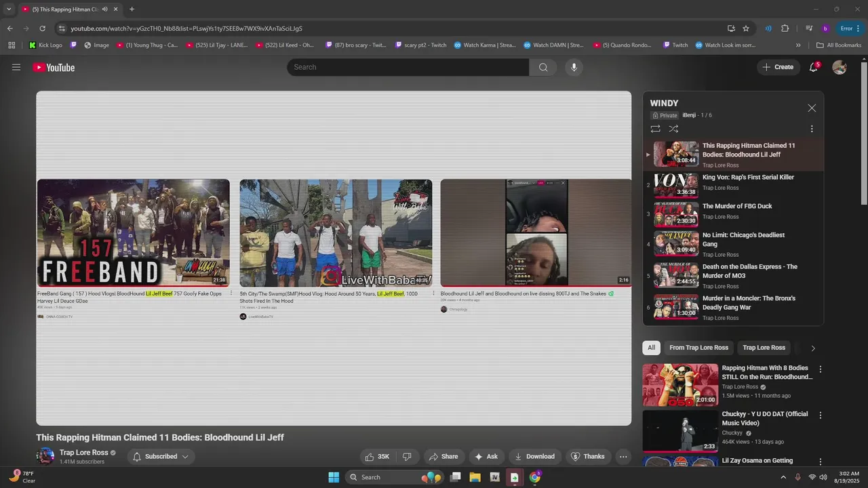This screenshot has width=868, height=488.
Task: Open a new browser tab
Action: (x=132, y=9)
